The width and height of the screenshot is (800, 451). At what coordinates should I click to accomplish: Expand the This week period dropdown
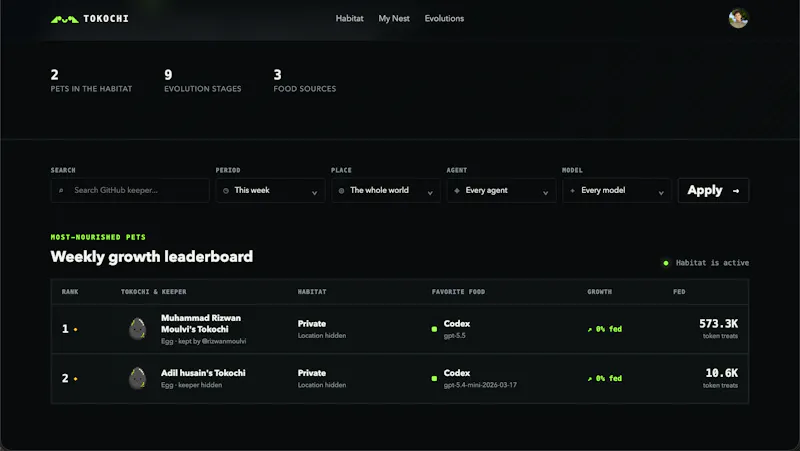tap(270, 190)
